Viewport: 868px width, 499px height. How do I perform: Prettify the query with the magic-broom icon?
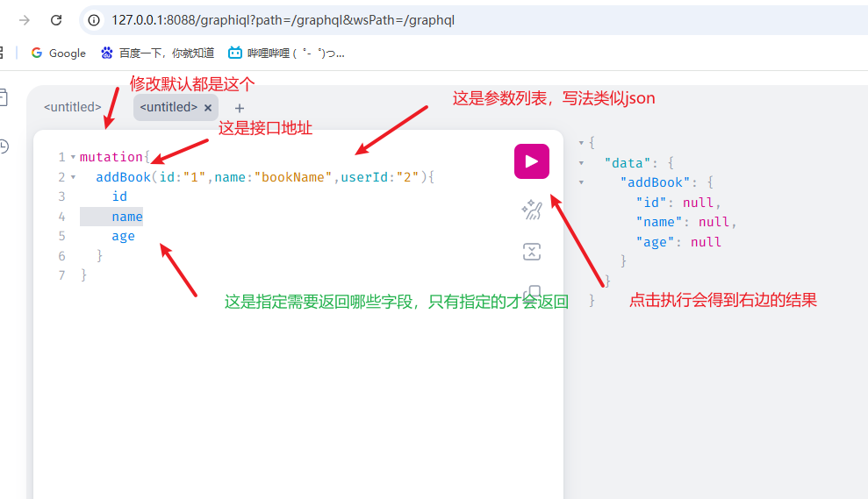532,210
